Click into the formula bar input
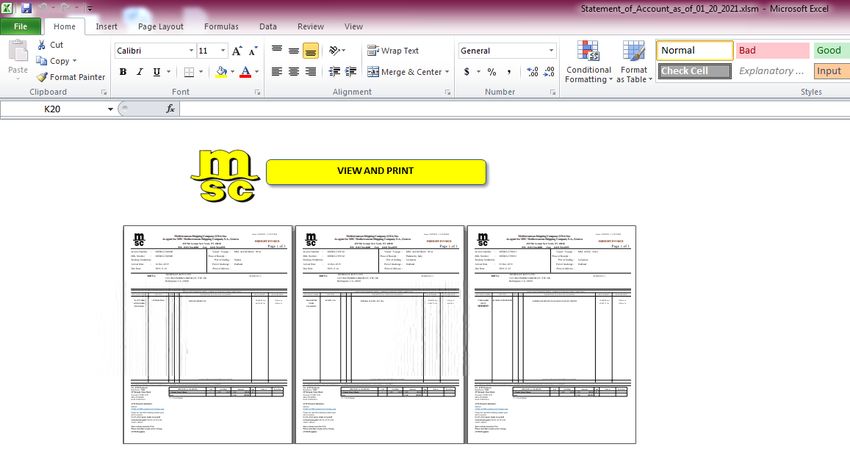 [514, 109]
